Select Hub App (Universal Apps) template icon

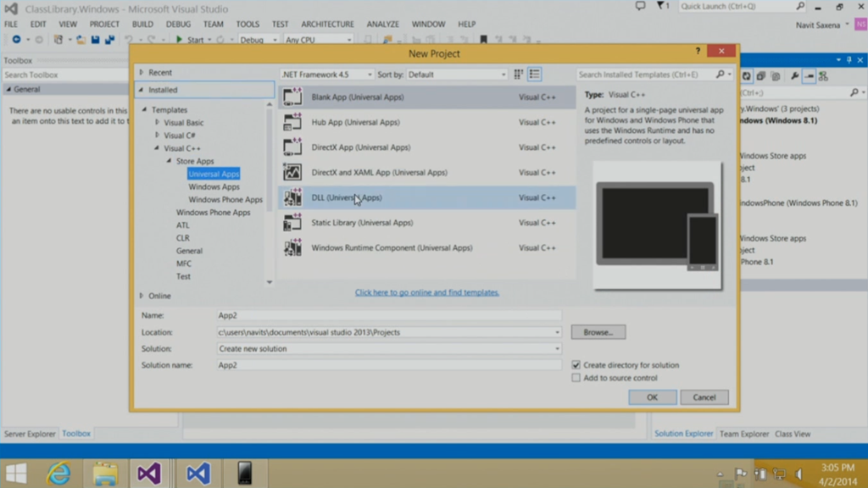(x=292, y=122)
